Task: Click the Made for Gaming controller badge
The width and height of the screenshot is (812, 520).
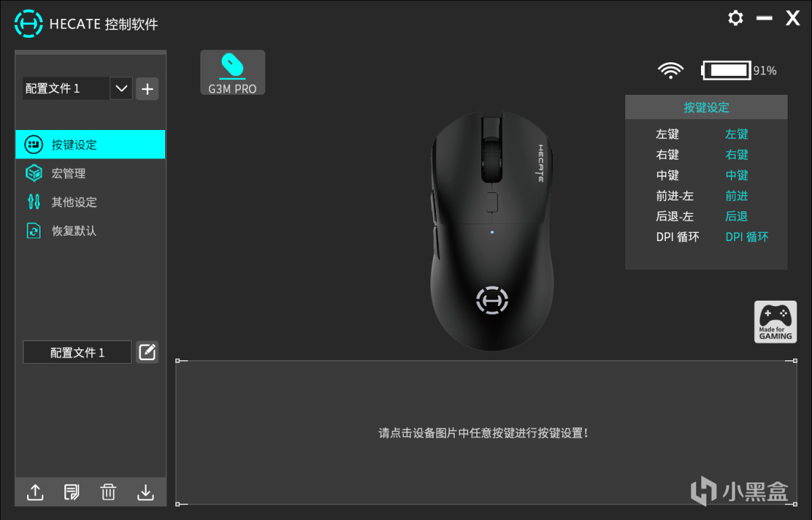Action: [775, 322]
